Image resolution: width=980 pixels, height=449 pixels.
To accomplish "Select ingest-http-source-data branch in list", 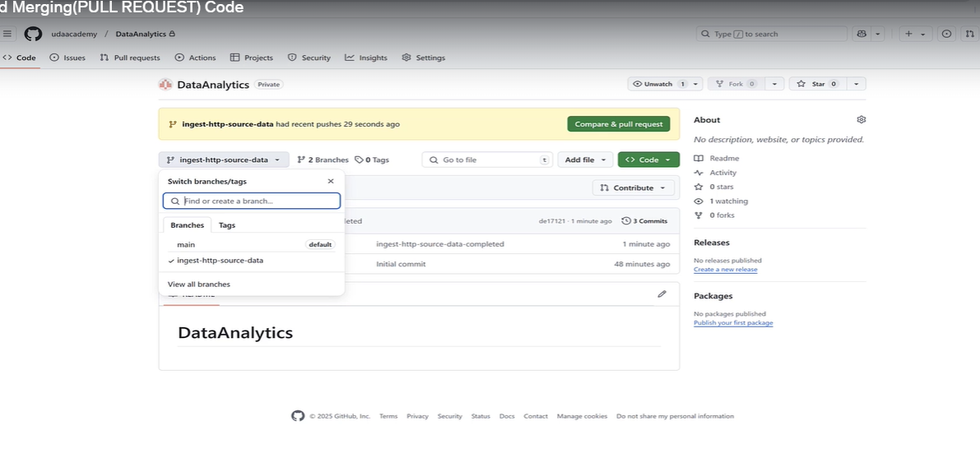I will pyautogui.click(x=251, y=261).
